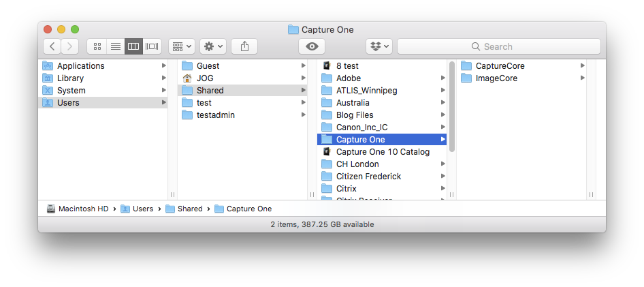Click the ImageCore folder icon
Viewport: 644px width, 287px height.
(x=466, y=78)
